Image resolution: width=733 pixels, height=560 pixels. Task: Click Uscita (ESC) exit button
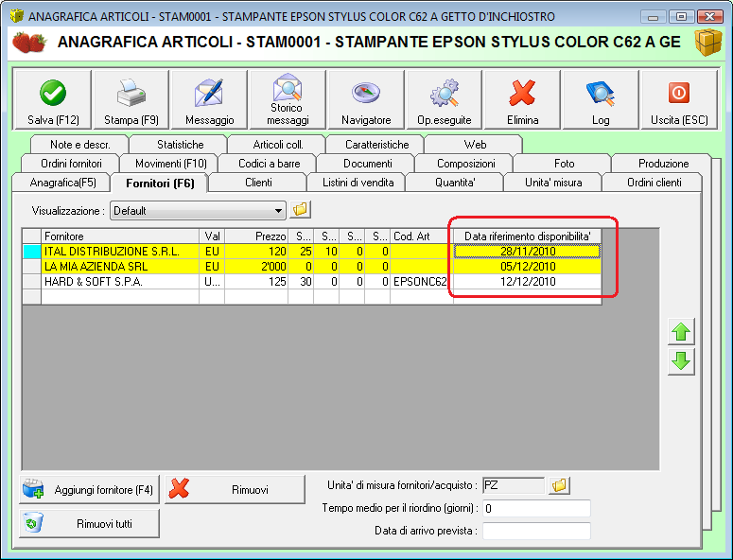(x=679, y=99)
